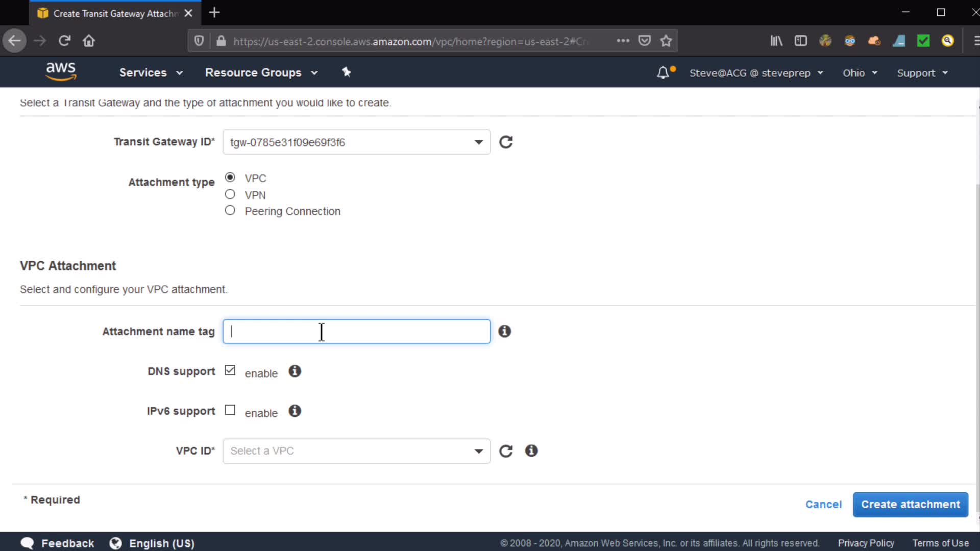The width and height of the screenshot is (980, 551).
Task: Open the AWS notifications bell
Action: (x=663, y=72)
